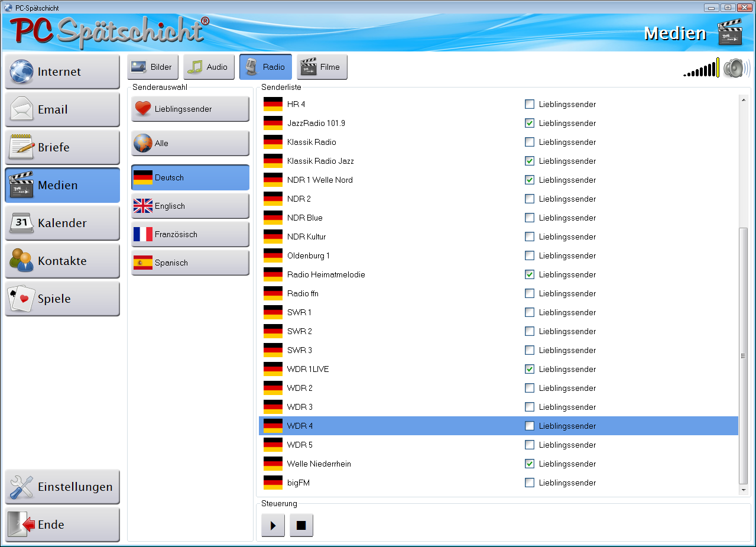This screenshot has width=756, height=547.
Task: Select station WDR 3
Action: [x=498, y=407]
